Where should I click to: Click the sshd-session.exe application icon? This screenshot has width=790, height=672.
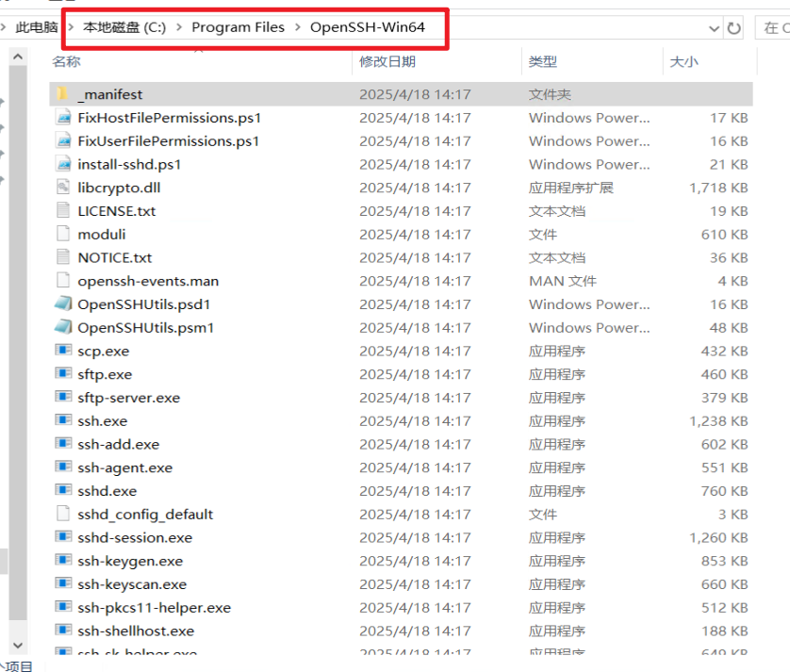click(63, 536)
